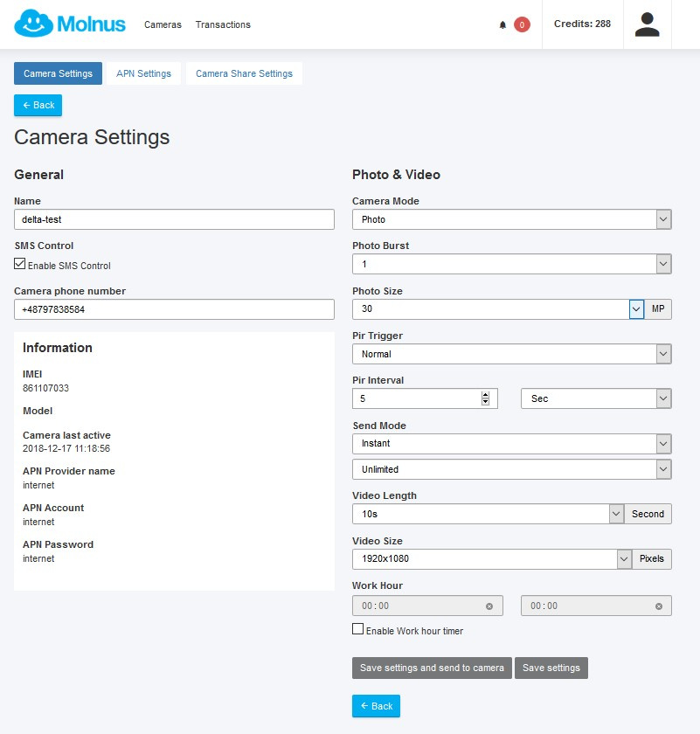Select the Video Size dropdown
This screenshot has width=700, height=734.
(491, 559)
